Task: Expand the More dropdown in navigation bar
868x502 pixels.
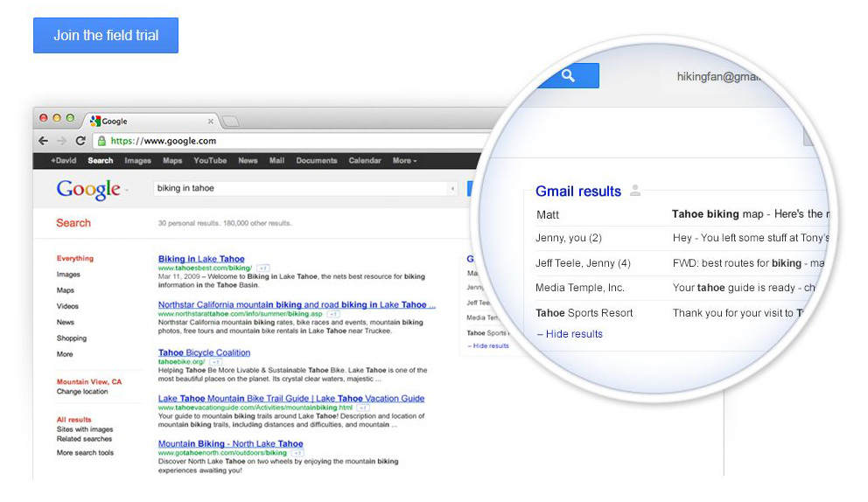Action: (404, 161)
